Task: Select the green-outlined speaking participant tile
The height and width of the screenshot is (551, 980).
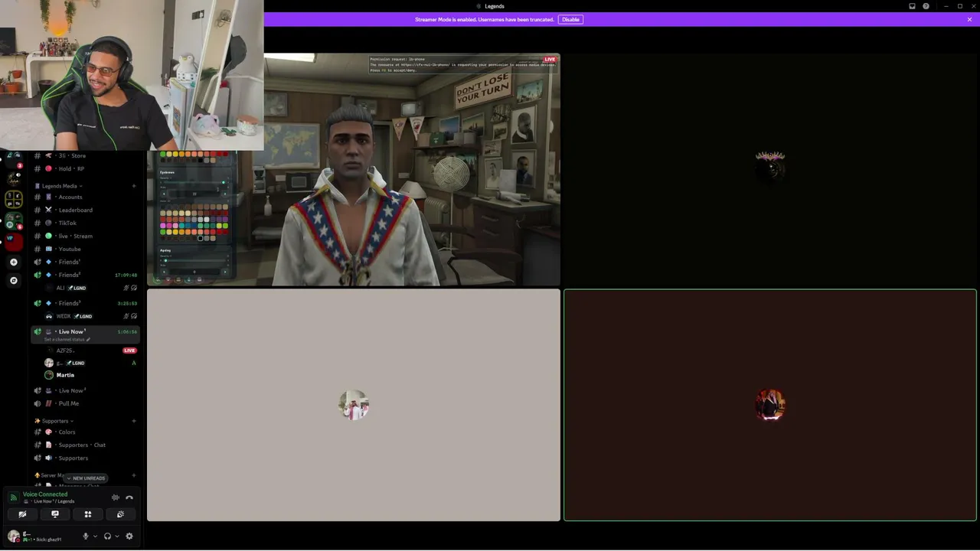Action: (770, 405)
